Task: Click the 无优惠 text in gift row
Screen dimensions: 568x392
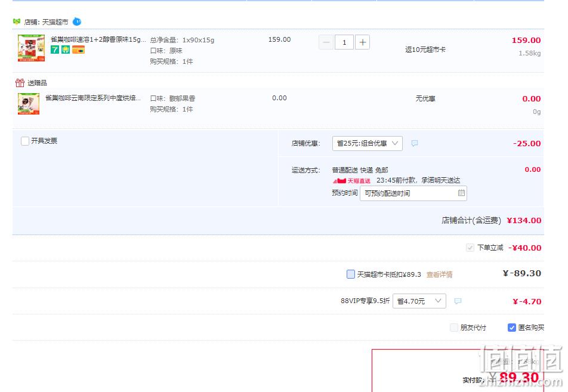Action: pyautogui.click(x=425, y=98)
